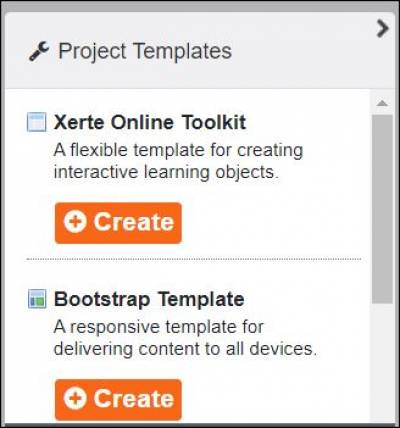Click the plus icon on the Xerte Create button
The height and width of the screenshot is (428, 400).
(75, 222)
